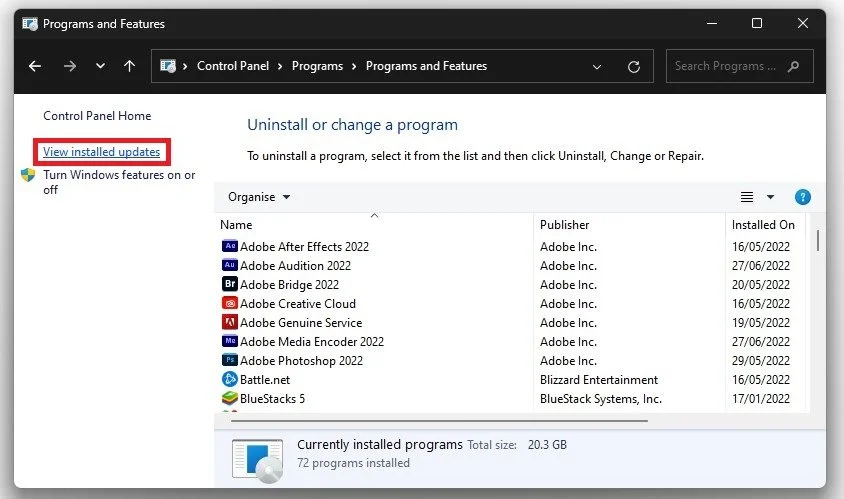Viewport: 844px width, 499px height.
Task: Select Programs and Features breadcrumb
Action: (426, 66)
